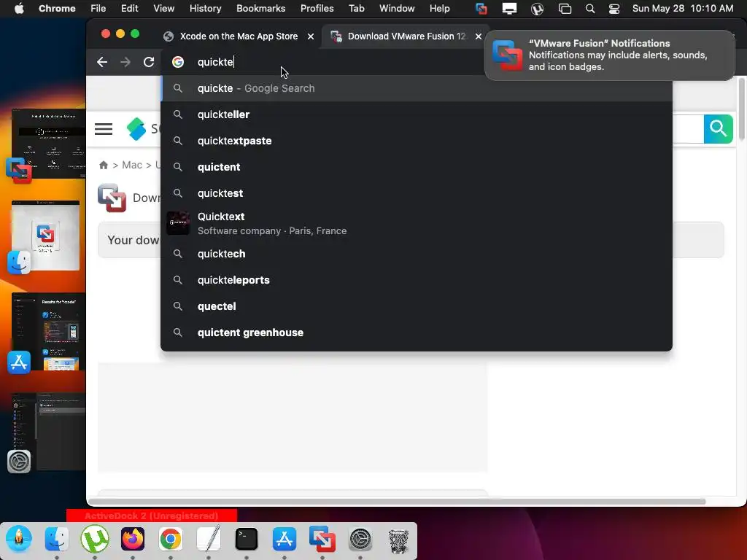The image size is (747, 560).
Task: Choose the 'quickteller' suggestion
Action: [x=417, y=114]
